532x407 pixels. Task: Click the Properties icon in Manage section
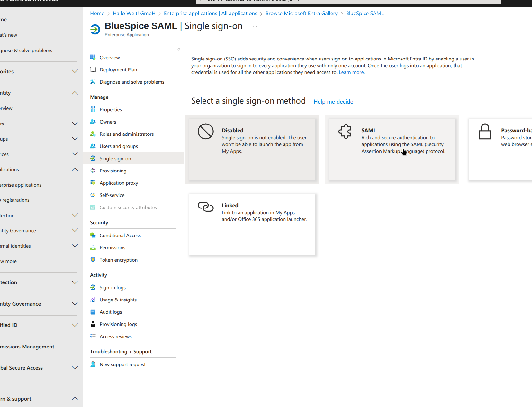point(93,110)
